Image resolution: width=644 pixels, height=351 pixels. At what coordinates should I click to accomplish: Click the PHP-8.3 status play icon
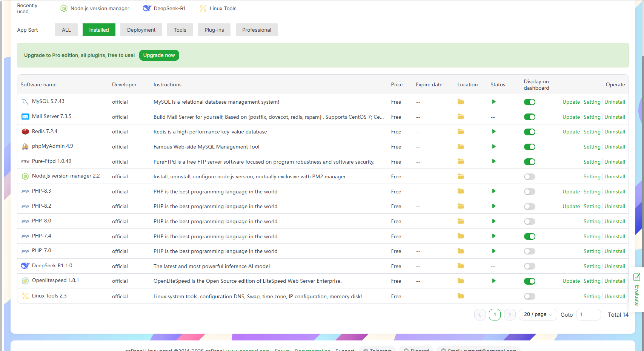coord(493,191)
